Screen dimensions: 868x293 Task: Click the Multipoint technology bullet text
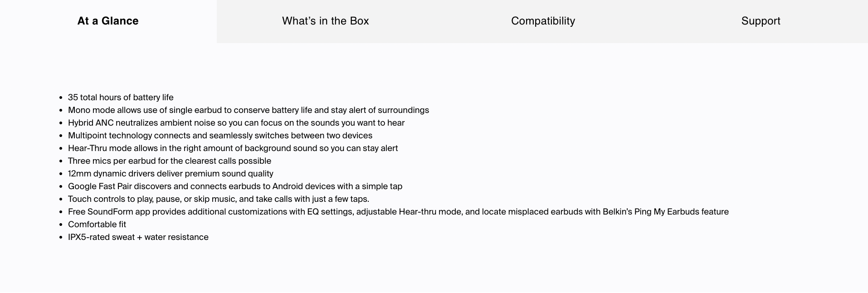point(220,136)
